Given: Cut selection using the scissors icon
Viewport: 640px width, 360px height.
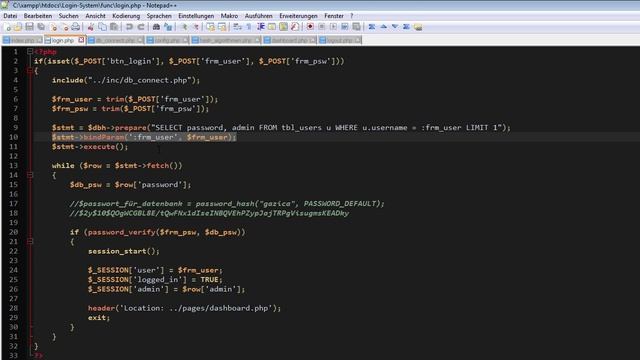Looking at the screenshot, I should [x=91, y=27].
